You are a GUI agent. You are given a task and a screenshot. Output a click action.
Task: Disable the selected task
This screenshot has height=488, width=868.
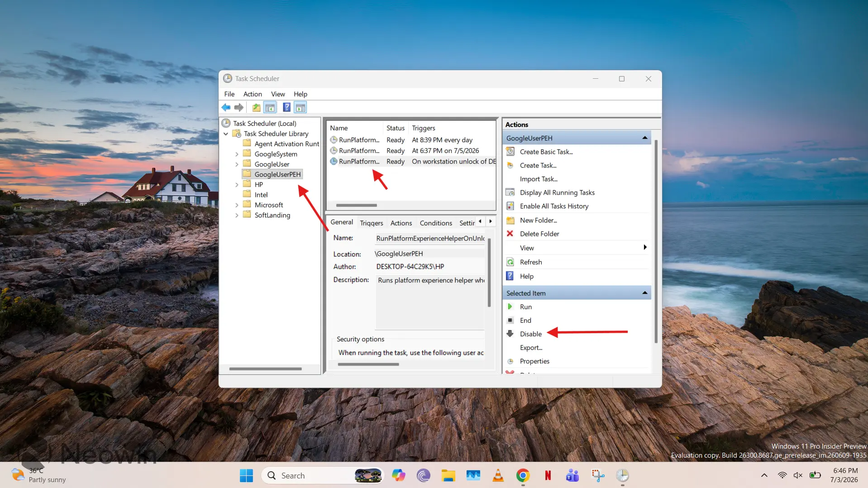click(x=530, y=334)
